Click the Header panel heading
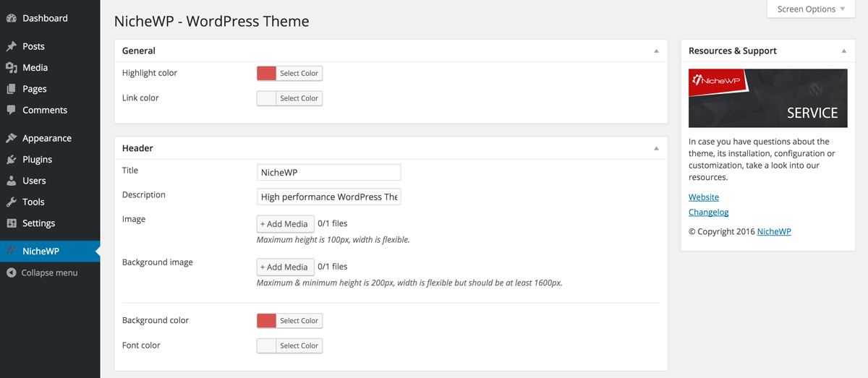Image resolution: width=868 pixels, height=378 pixels. click(137, 148)
